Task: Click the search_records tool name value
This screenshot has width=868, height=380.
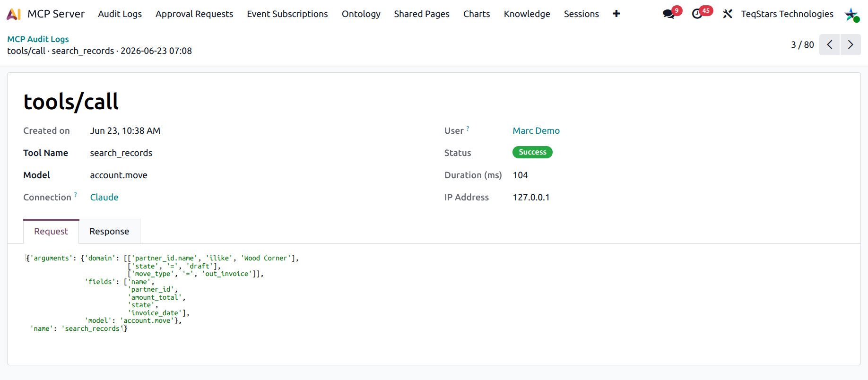Action: point(121,153)
